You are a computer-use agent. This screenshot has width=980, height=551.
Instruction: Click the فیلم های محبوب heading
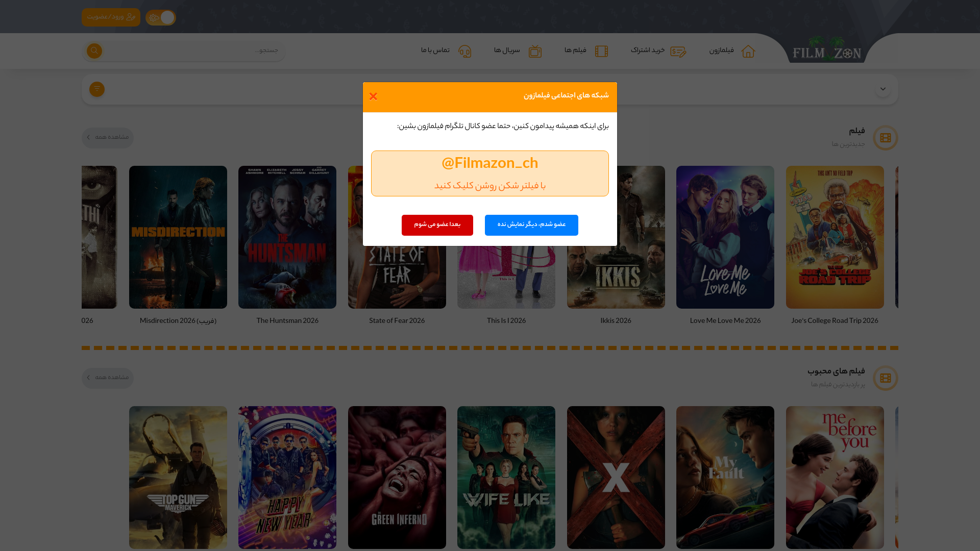click(x=836, y=371)
